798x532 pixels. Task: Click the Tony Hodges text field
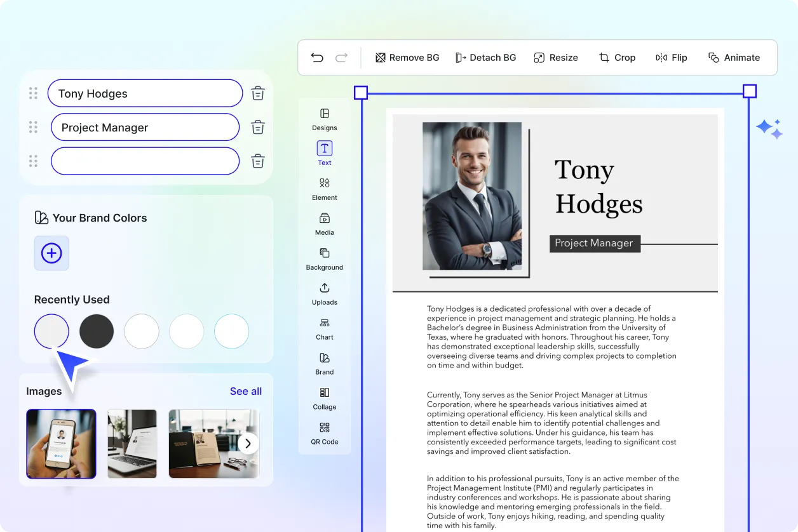click(x=145, y=93)
